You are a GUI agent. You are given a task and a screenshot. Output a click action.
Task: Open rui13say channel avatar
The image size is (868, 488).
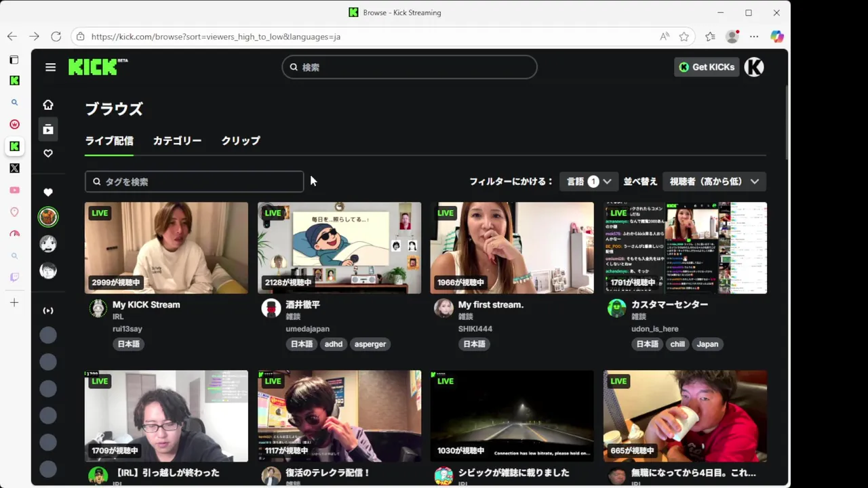[x=98, y=308]
